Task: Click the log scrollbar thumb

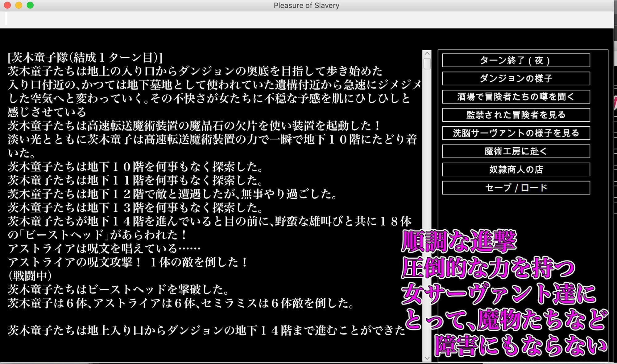Action: (x=427, y=64)
